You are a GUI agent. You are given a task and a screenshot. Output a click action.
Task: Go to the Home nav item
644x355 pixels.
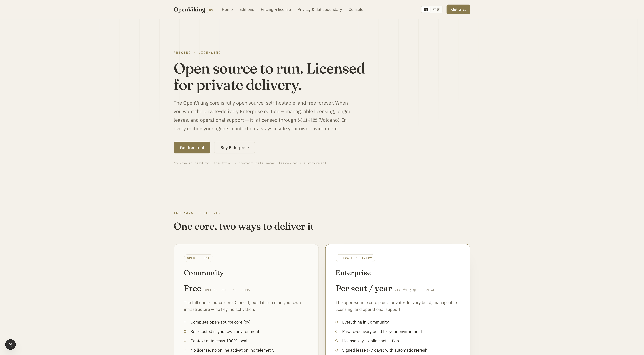pos(227,10)
